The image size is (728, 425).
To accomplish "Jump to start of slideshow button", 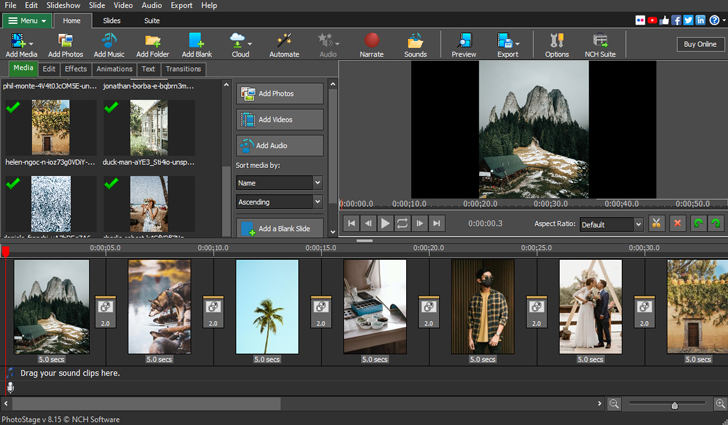I will point(351,223).
